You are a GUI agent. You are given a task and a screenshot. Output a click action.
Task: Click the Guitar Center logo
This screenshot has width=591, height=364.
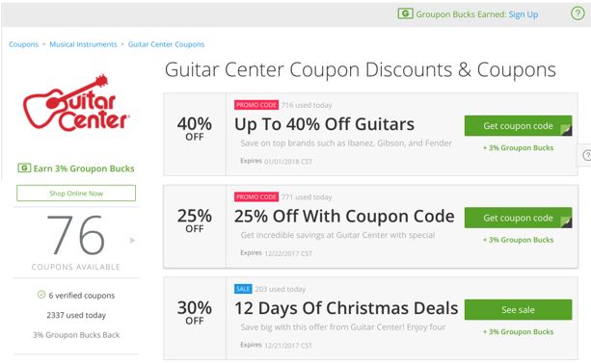[76, 103]
